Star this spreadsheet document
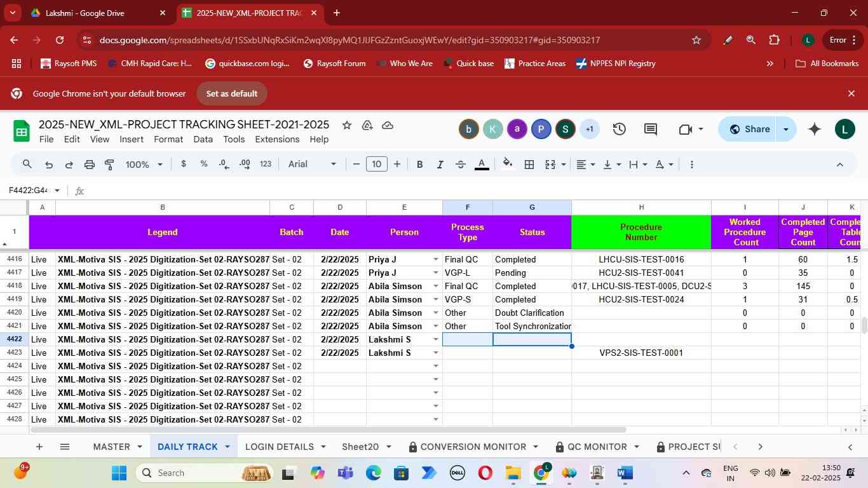868x488 pixels. [x=347, y=125]
